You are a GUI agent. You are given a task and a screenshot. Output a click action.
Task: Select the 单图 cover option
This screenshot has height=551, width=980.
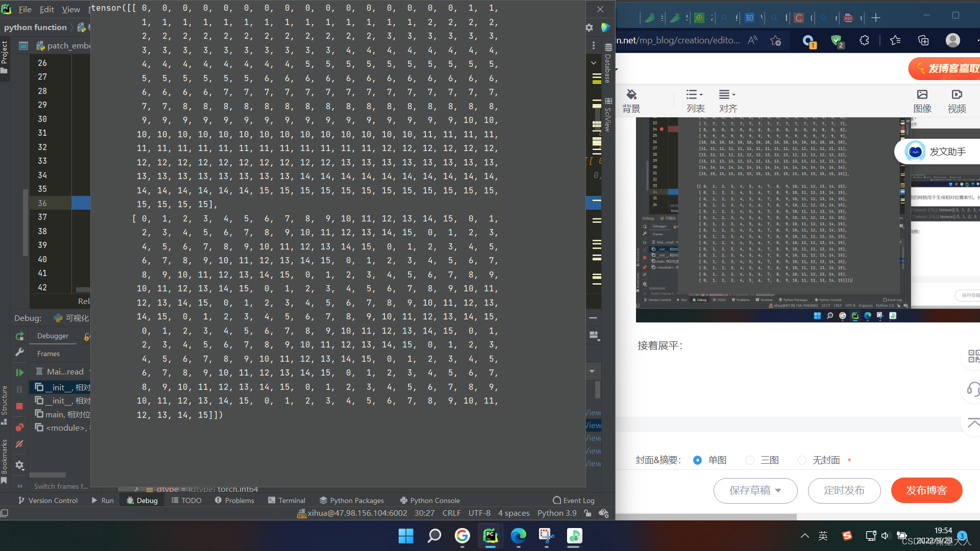pyautogui.click(x=697, y=460)
